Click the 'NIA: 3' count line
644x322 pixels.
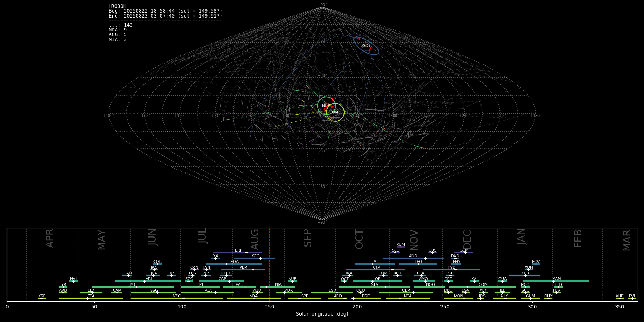pos(118,39)
